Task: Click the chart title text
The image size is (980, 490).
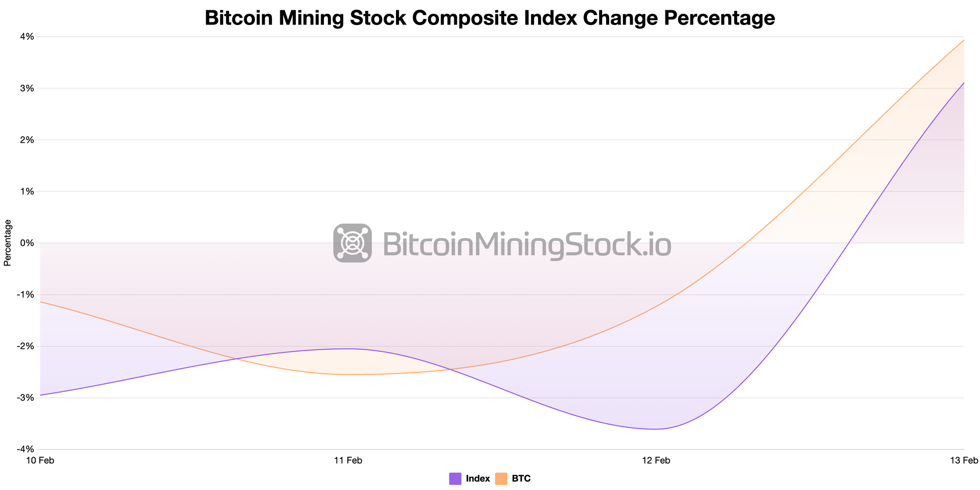Action: tap(490, 18)
